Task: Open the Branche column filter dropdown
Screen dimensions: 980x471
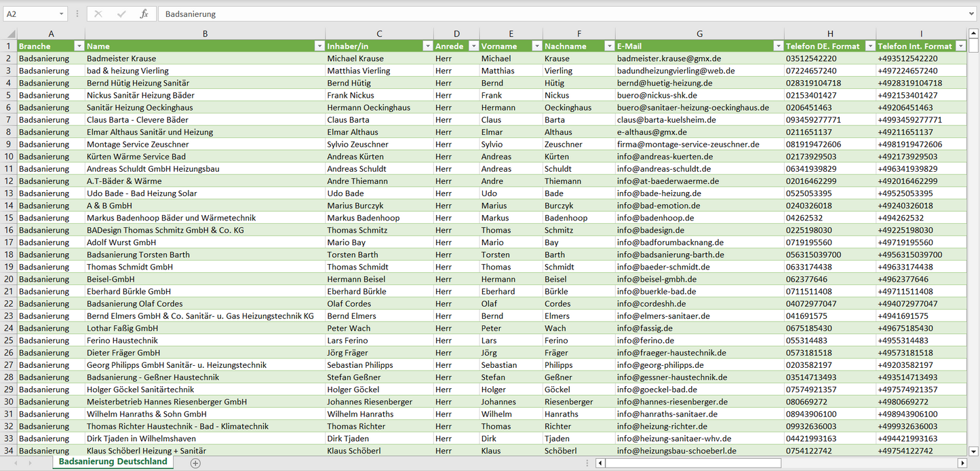Action: click(x=79, y=46)
